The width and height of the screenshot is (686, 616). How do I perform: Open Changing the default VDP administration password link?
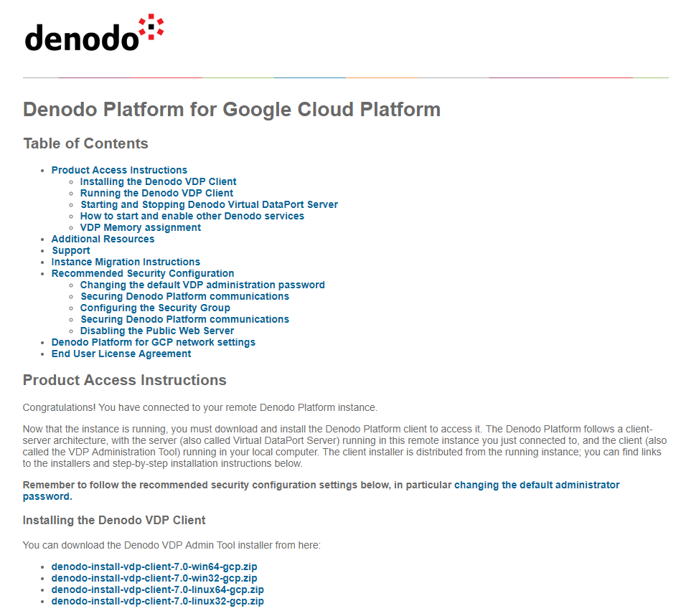pos(202,285)
